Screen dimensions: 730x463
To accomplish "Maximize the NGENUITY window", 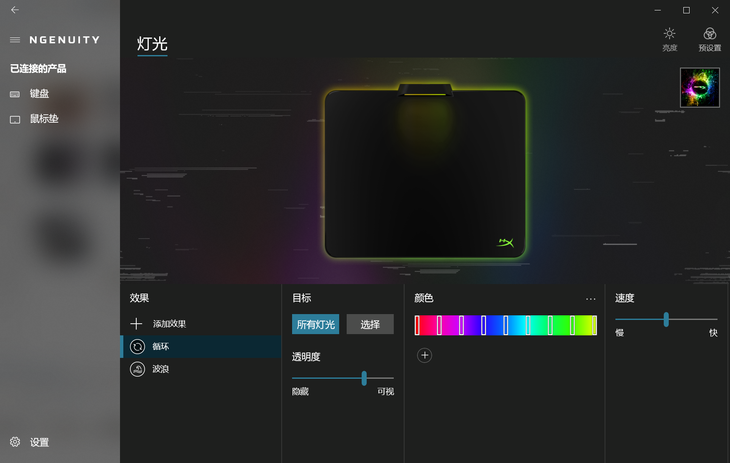I will coord(686,10).
